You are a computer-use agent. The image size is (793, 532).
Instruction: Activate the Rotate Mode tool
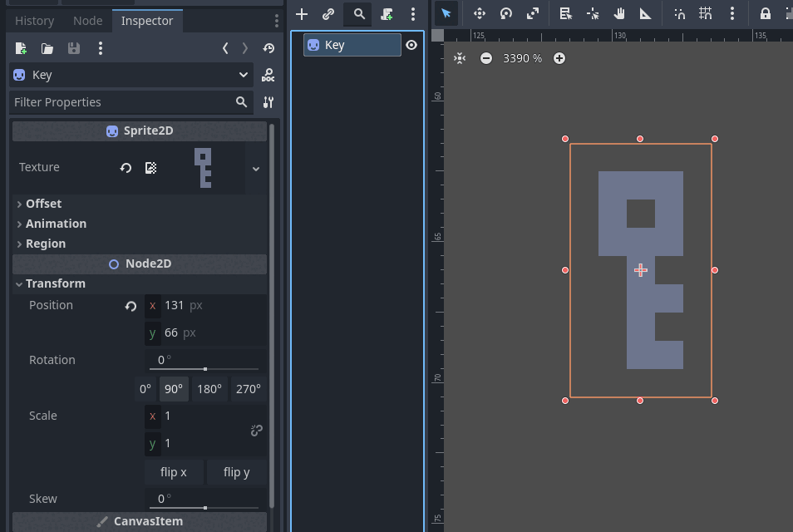coord(505,13)
